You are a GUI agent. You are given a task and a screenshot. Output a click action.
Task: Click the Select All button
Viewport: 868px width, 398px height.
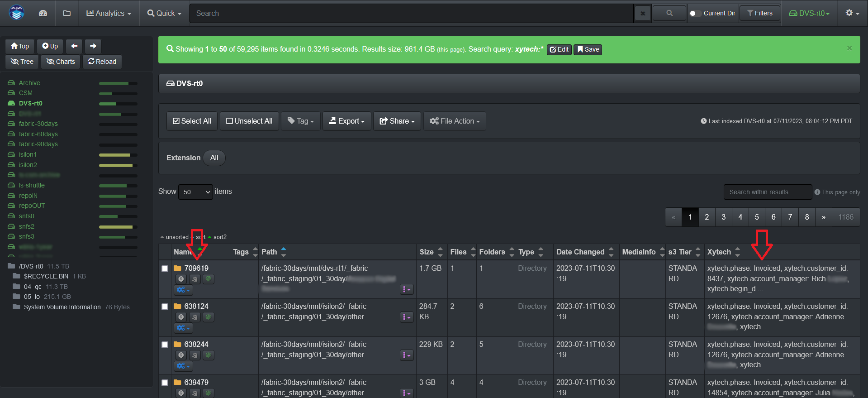pos(192,121)
